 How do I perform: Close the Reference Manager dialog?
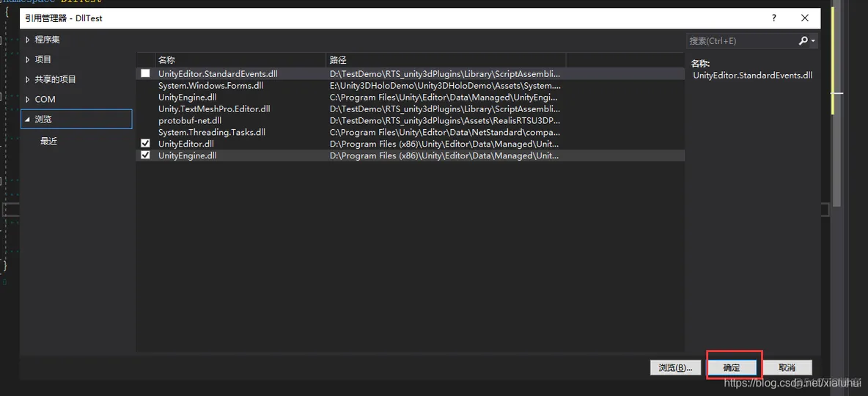[805, 18]
